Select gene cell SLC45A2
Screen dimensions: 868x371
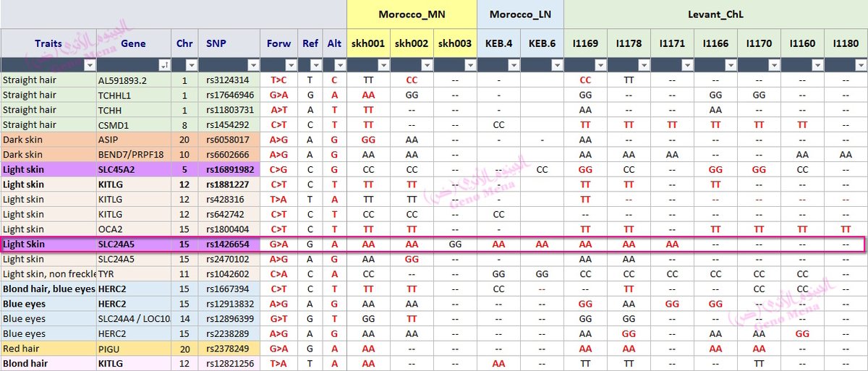133,169
